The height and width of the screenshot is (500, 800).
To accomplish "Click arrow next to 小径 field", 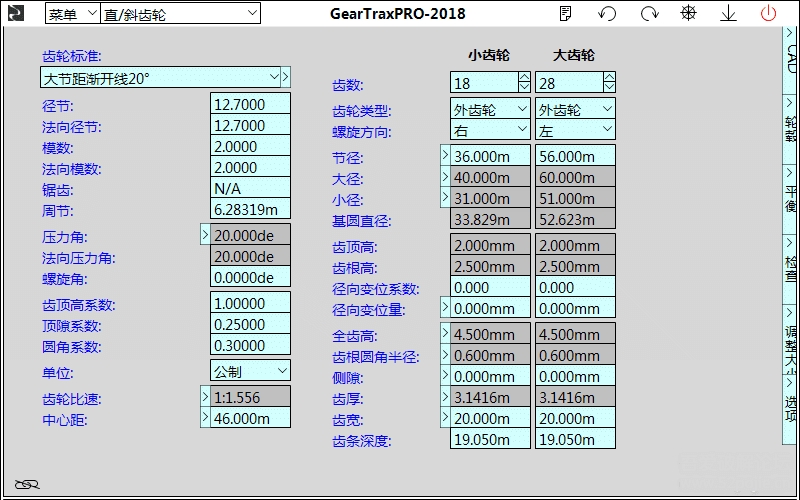I will [x=445, y=197].
